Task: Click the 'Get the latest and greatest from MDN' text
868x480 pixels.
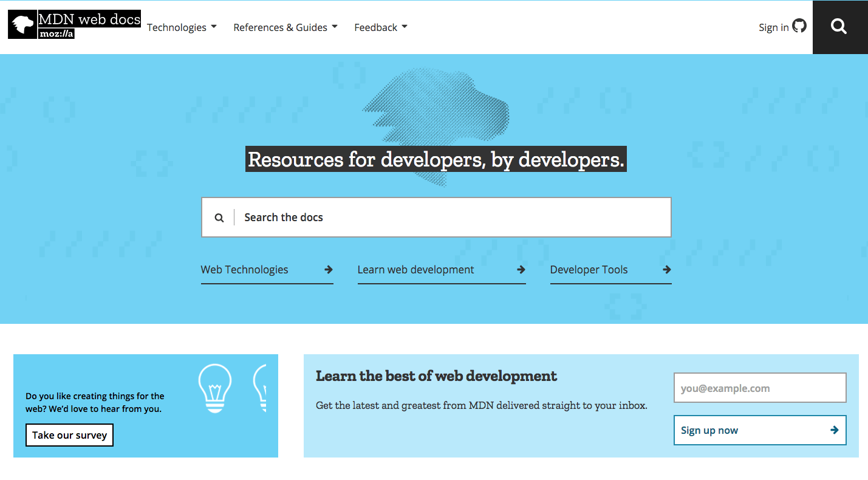Action: pos(482,405)
